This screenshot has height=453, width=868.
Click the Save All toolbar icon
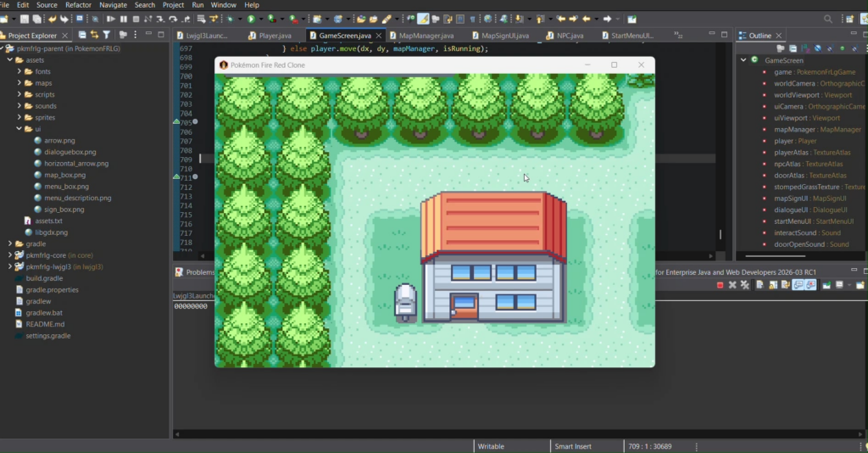(36, 20)
